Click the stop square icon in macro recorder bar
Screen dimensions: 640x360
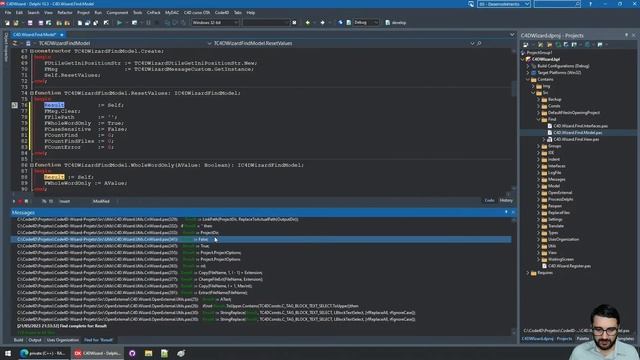[x=27, y=201]
